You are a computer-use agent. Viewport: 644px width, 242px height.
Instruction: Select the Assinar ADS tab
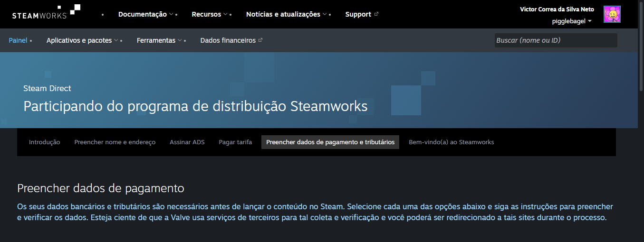[x=187, y=142]
